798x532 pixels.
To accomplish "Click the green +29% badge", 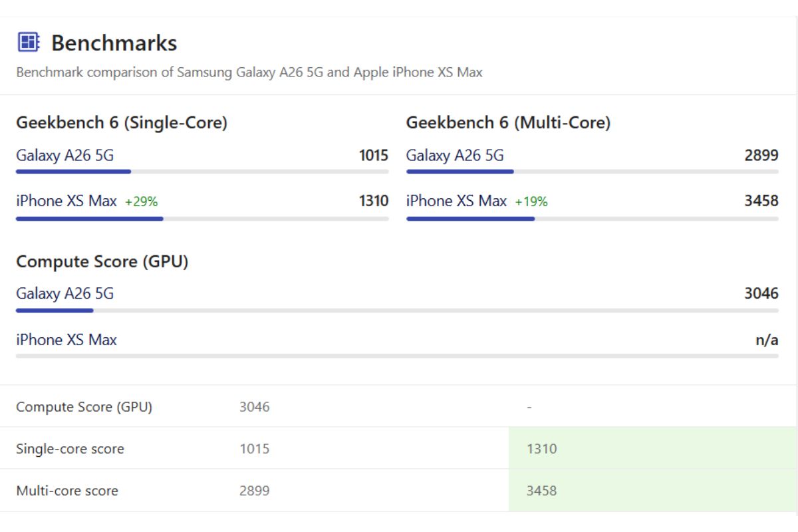I will tap(141, 201).
